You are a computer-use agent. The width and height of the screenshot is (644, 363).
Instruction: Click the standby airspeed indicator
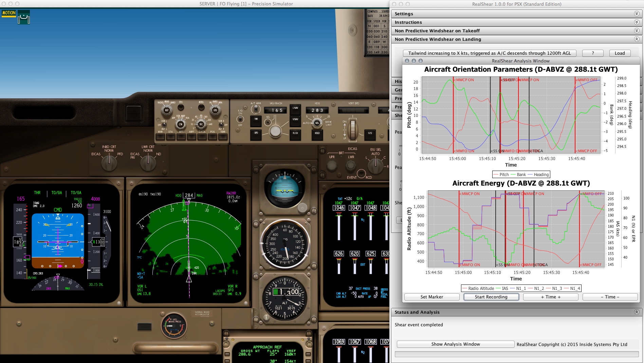285,244
